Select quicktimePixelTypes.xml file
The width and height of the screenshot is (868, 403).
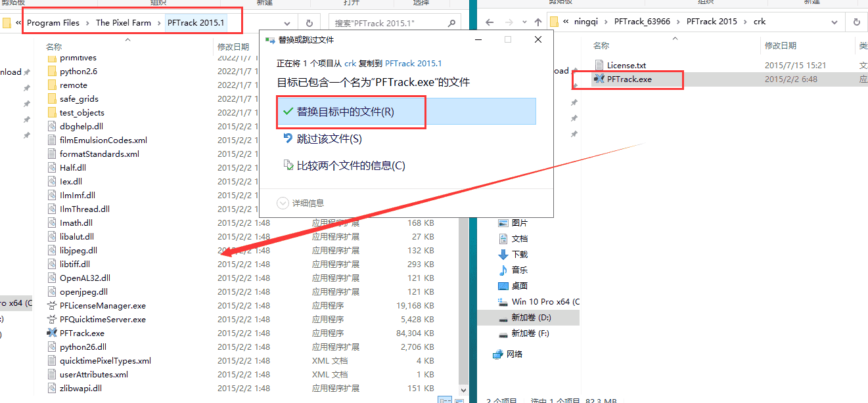coord(105,360)
